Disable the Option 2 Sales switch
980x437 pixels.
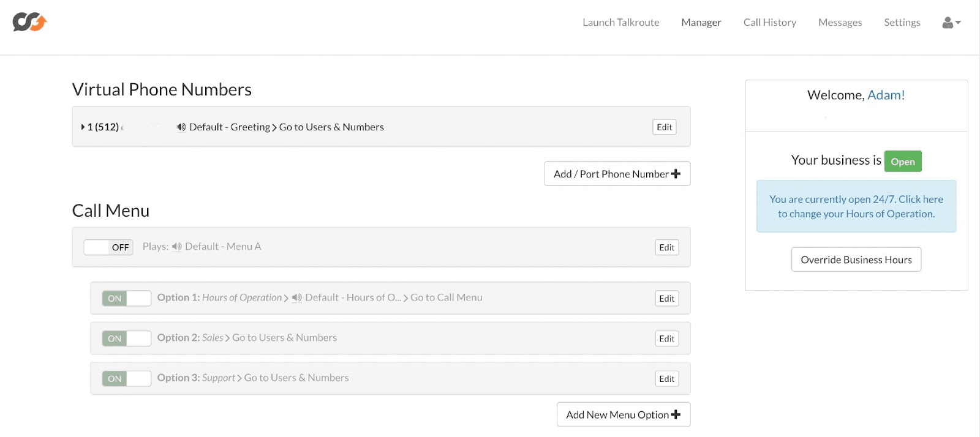[127, 338]
